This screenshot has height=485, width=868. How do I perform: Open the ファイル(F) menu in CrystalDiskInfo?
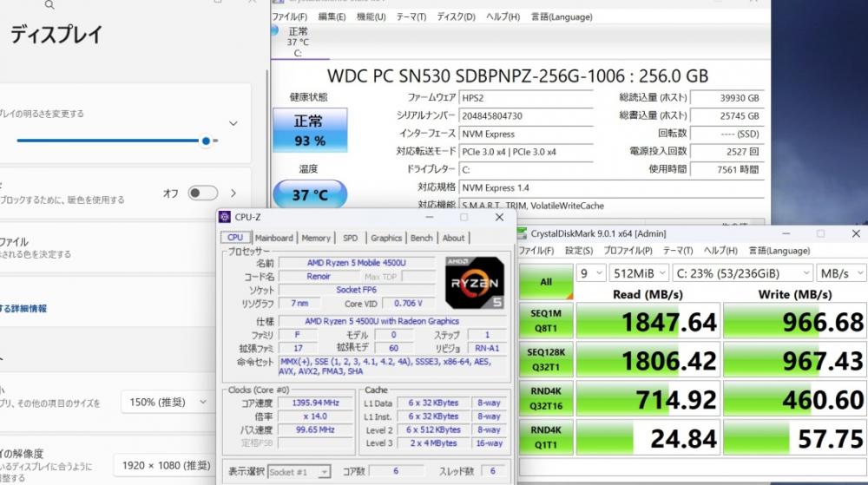pyautogui.click(x=290, y=16)
